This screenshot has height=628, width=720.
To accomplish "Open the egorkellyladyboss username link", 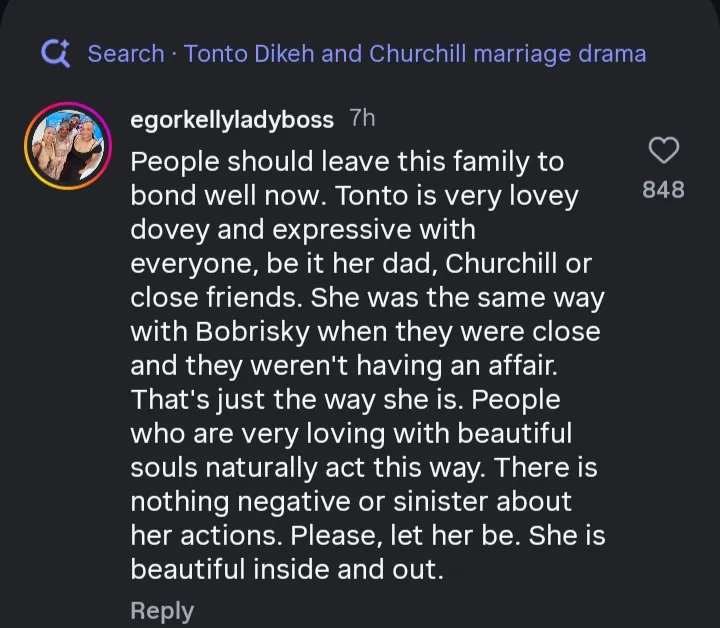I will tap(232, 120).
